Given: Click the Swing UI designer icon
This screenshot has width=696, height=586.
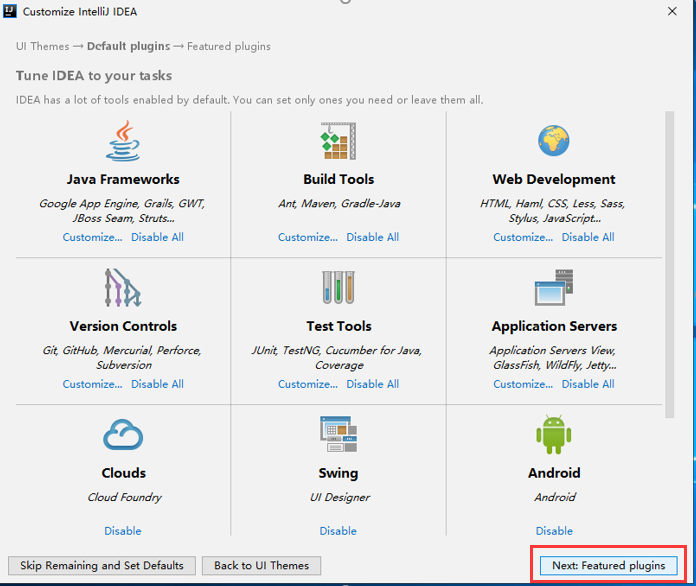Looking at the screenshot, I should [x=339, y=434].
